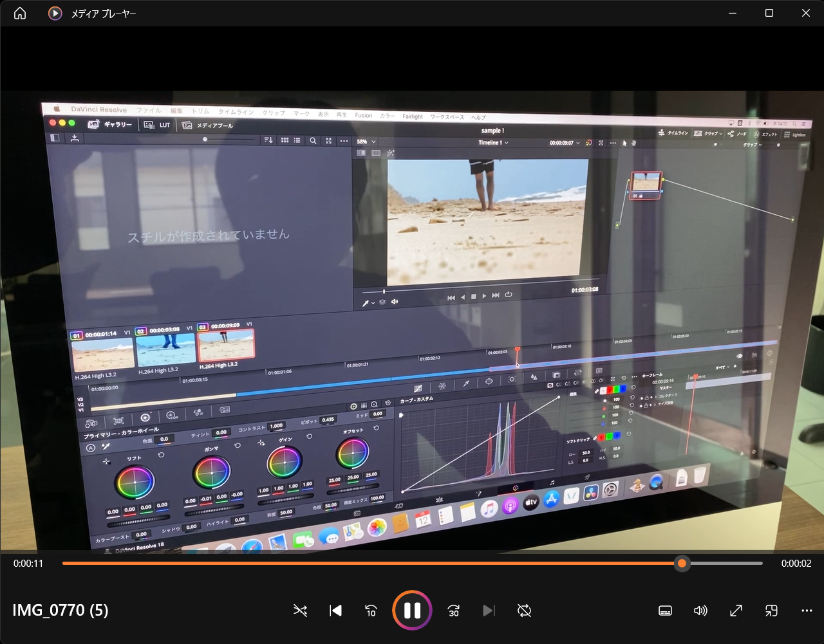The image size is (824, 644).
Task: Open the クリップ dropdown in Resolve's top toolbar
Action: click(x=707, y=133)
